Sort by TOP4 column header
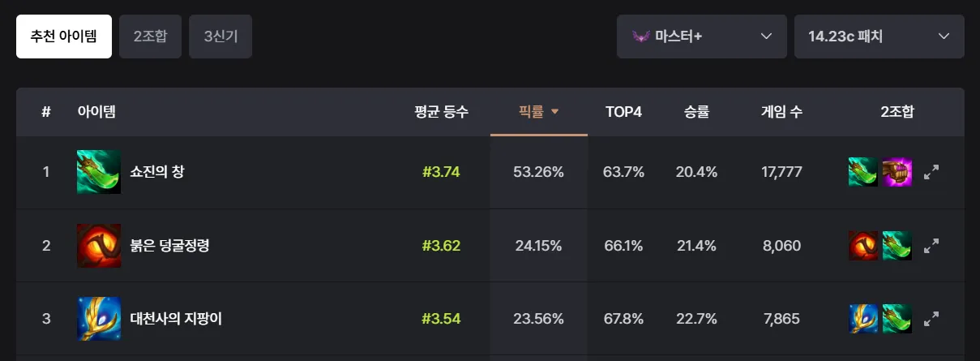Image resolution: width=980 pixels, height=361 pixels. point(624,112)
